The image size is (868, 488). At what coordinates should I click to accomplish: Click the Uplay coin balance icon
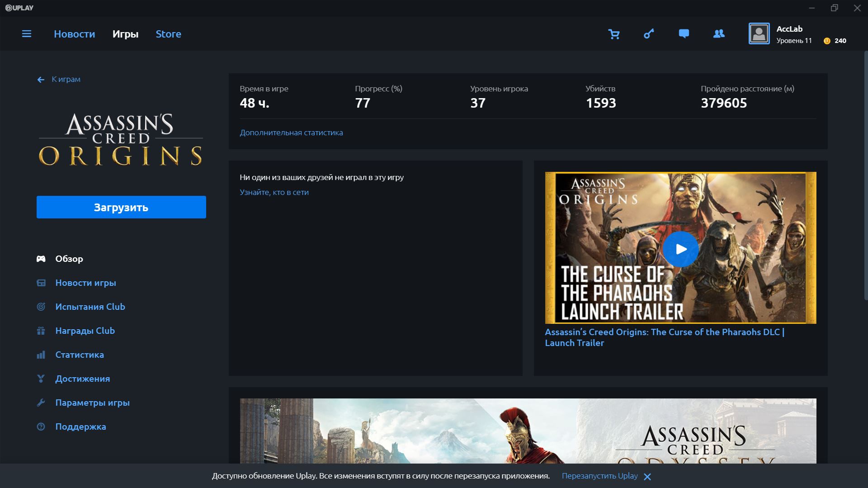coord(827,41)
